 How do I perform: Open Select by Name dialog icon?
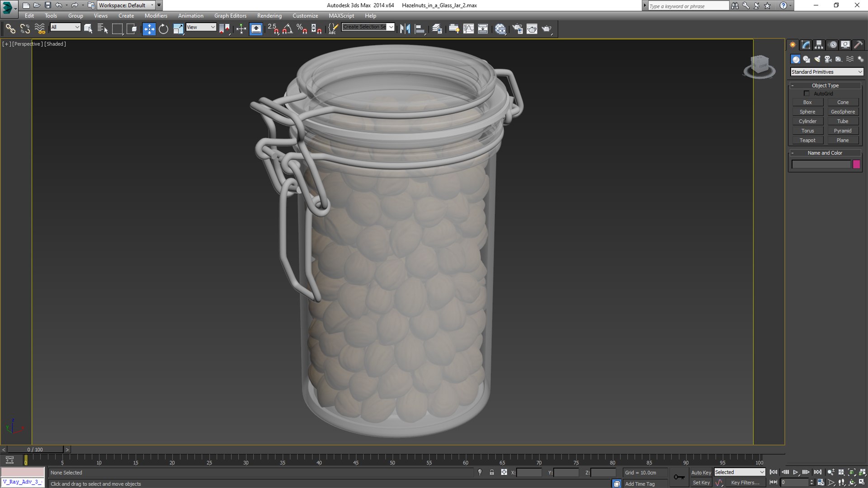103,29
